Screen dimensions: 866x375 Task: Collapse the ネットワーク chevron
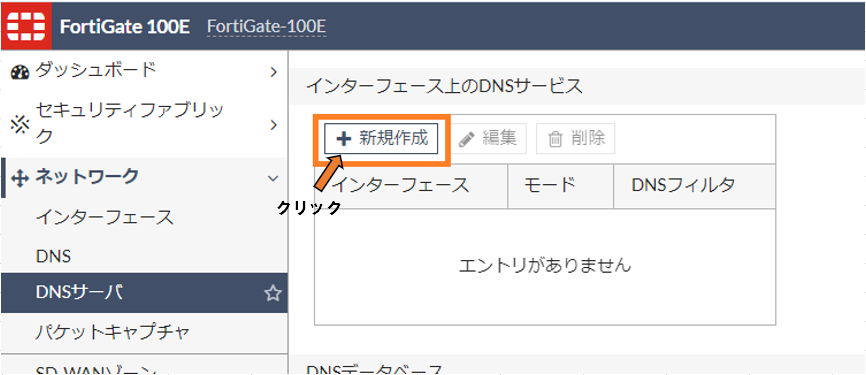tap(273, 178)
